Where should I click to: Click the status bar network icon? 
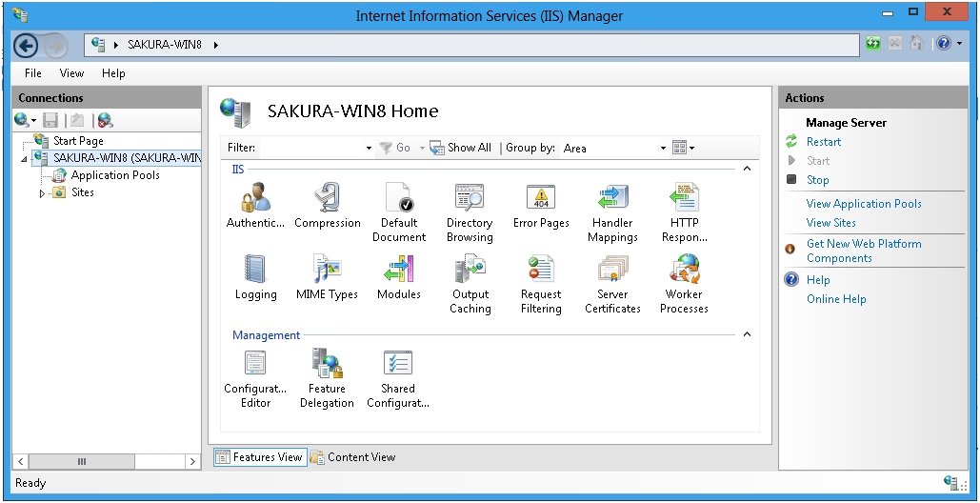pos(953,483)
